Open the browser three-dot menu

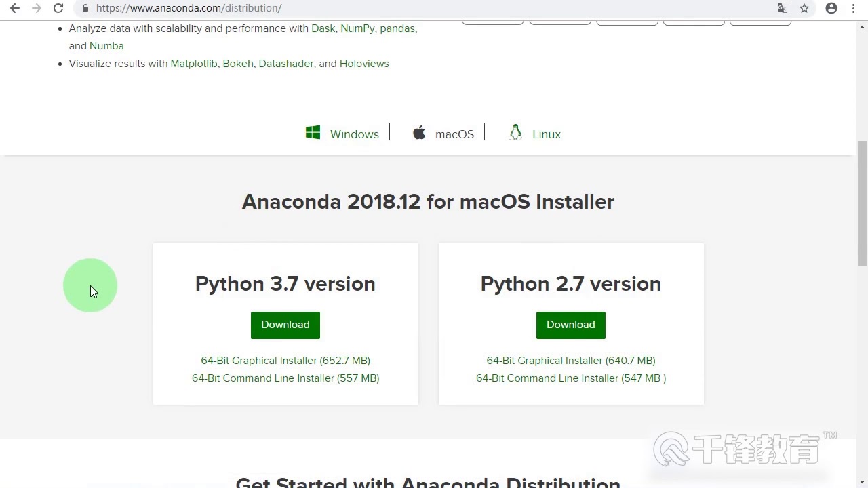(x=853, y=8)
